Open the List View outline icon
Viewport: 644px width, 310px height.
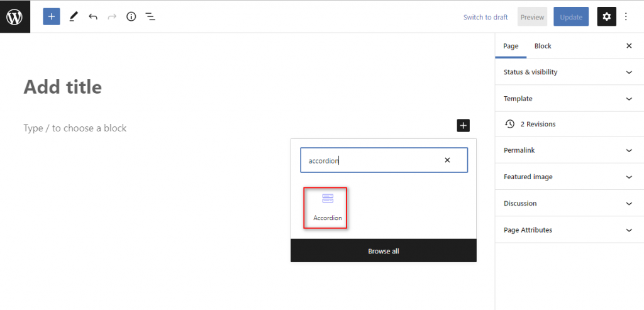tap(150, 17)
